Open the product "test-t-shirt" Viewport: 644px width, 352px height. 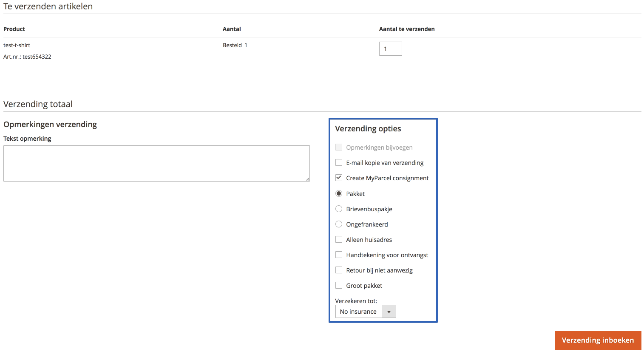17,45
